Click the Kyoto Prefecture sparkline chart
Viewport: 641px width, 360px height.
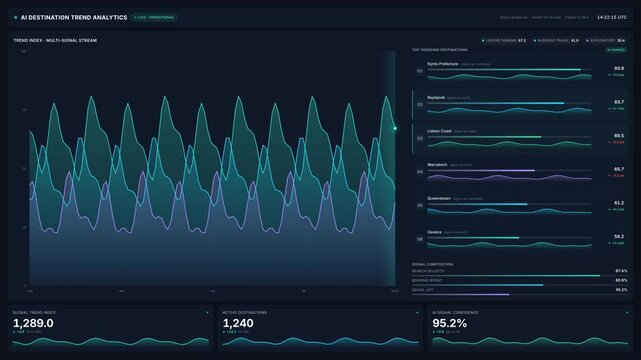pyautogui.click(x=509, y=76)
